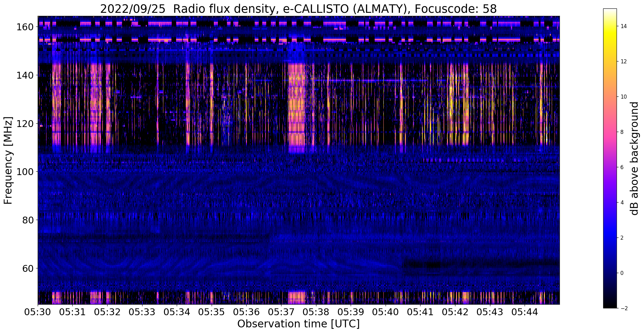Click the 05:34 time axis label
The height and width of the screenshot is (333, 644).
tap(177, 312)
